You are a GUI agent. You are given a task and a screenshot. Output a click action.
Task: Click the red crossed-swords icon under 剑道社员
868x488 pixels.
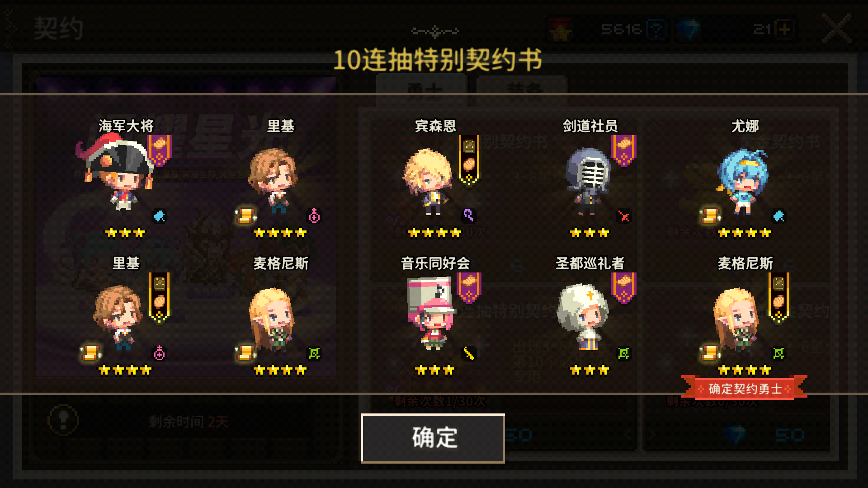[624, 216]
